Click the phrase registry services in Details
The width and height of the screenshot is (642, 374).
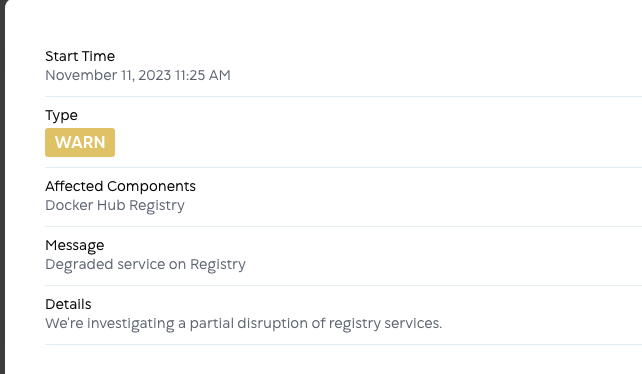tap(385, 324)
